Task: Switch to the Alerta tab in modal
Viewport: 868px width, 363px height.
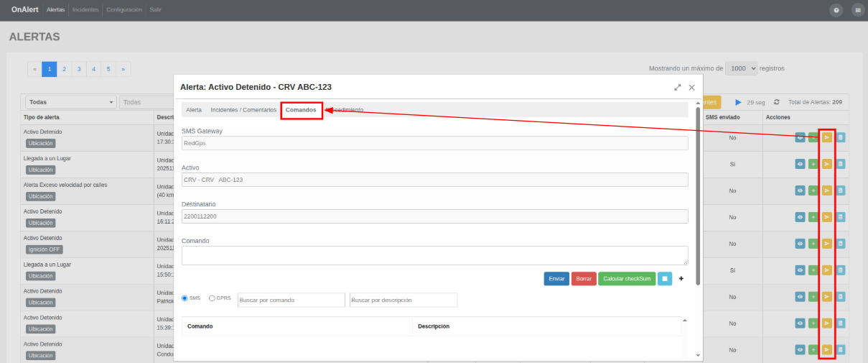Action: (194, 110)
